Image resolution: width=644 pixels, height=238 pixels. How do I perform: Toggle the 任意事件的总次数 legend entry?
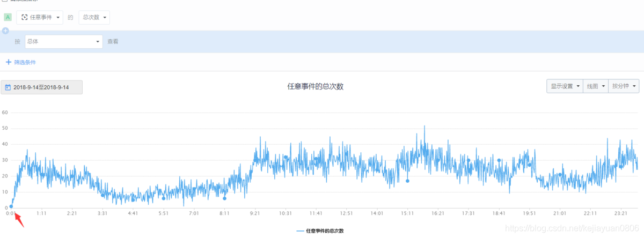pyautogui.click(x=320, y=231)
